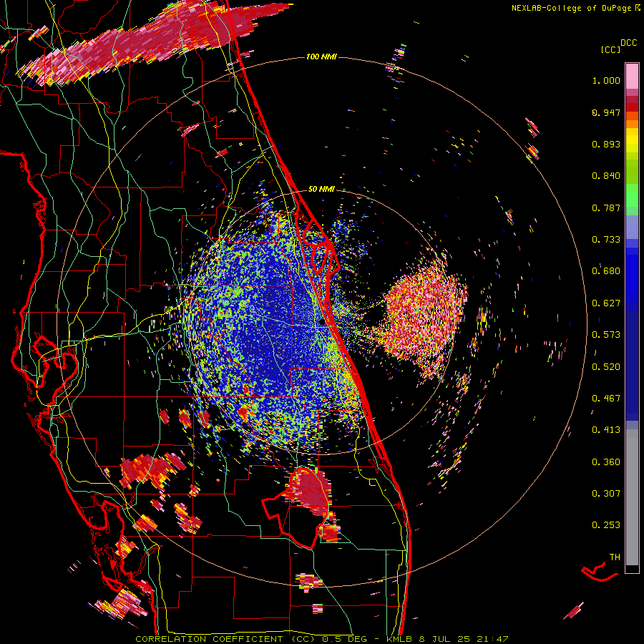644x644 pixels.
Task: Click the 0.627 scale value
Action: (606, 303)
